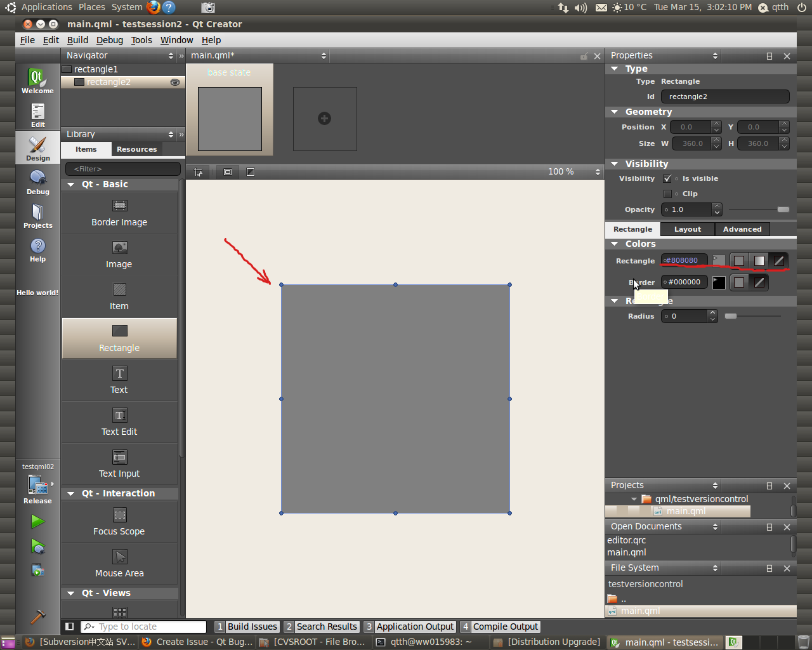Viewport: 812px width, 650px height.
Task: Enable the Clip checkbox
Action: click(x=667, y=194)
